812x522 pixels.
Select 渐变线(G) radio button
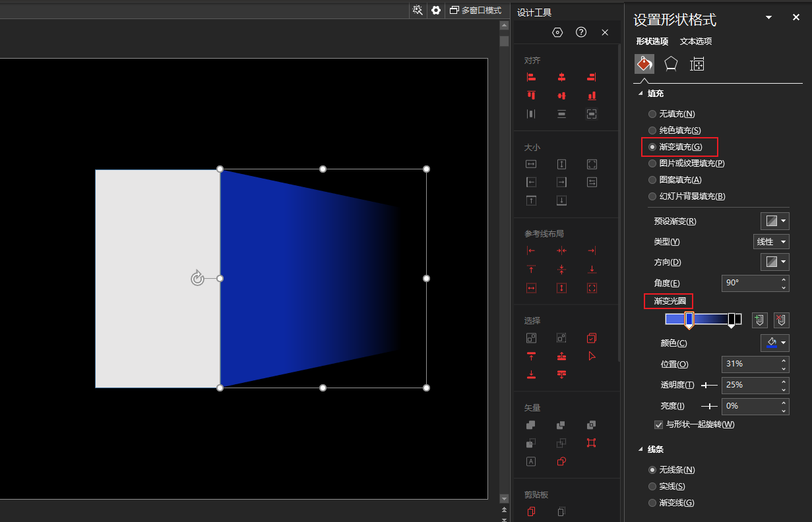[x=652, y=503]
